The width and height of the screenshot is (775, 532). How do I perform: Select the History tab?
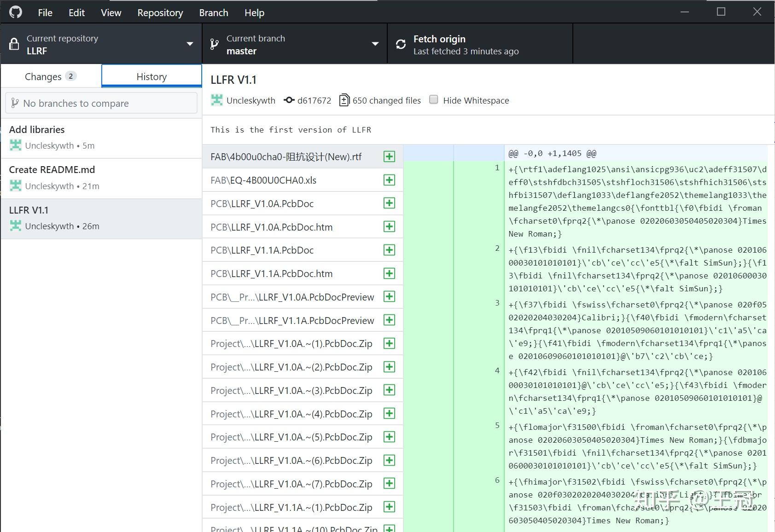(152, 76)
